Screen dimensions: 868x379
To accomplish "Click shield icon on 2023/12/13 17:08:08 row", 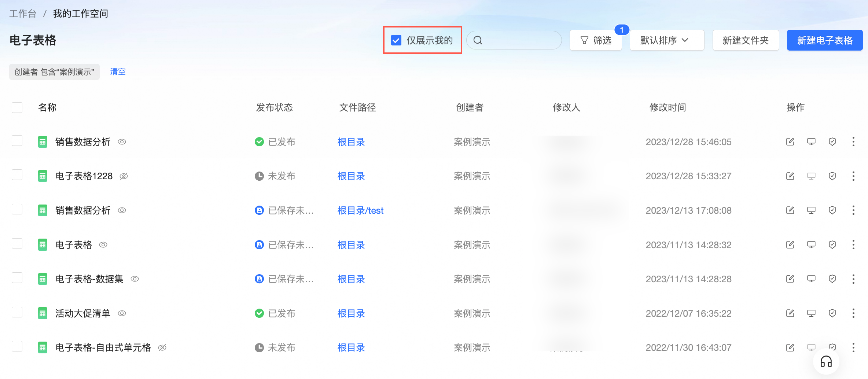I will [x=832, y=210].
